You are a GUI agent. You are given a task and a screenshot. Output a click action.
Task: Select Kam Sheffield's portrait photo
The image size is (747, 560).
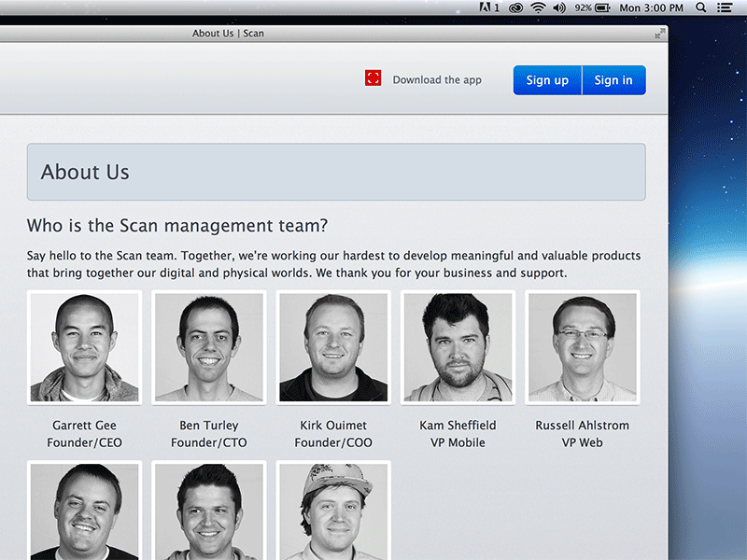click(x=458, y=347)
